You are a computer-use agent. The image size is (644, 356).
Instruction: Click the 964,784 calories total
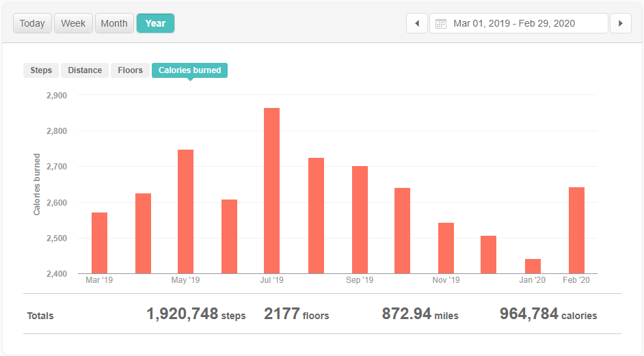click(x=548, y=314)
